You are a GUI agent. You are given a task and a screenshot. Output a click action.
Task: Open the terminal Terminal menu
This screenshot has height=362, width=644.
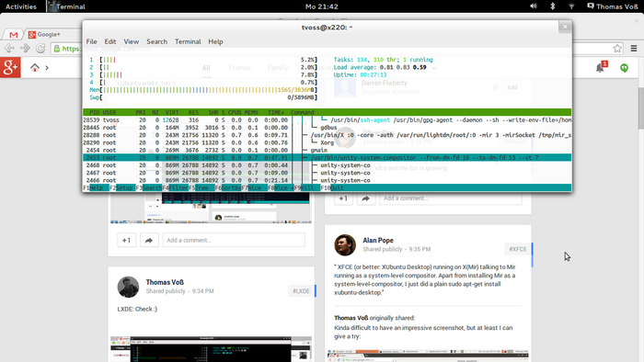[x=188, y=41]
